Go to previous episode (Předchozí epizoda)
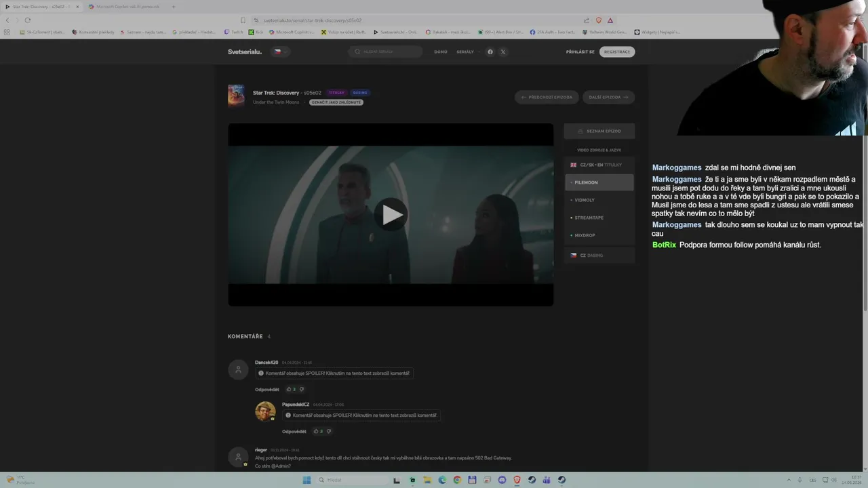The height and width of the screenshot is (488, 868). pos(547,97)
